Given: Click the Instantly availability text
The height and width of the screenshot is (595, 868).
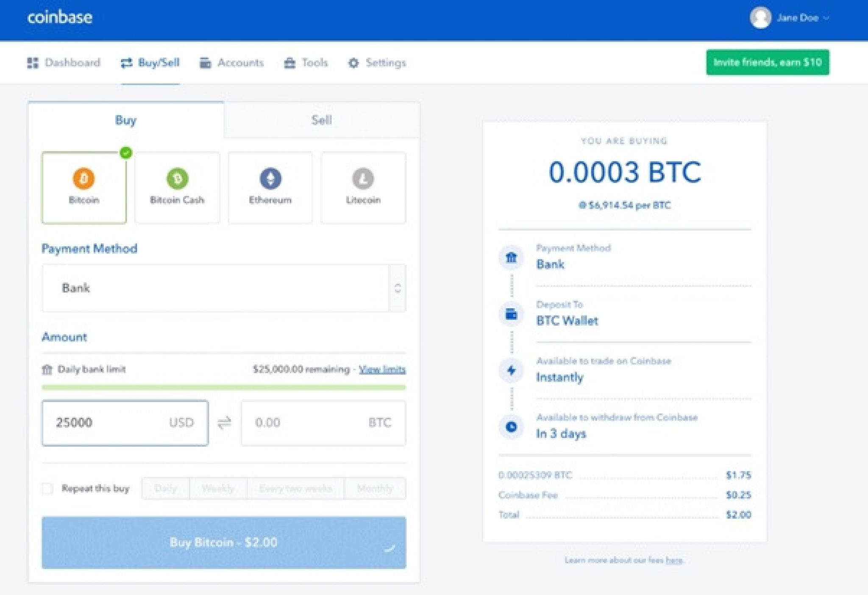Looking at the screenshot, I should pos(560,377).
